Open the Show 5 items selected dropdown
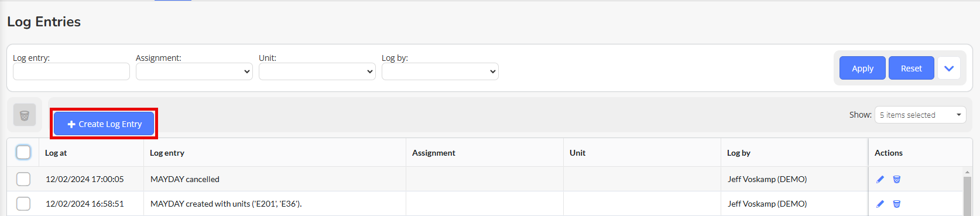 (x=920, y=115)
